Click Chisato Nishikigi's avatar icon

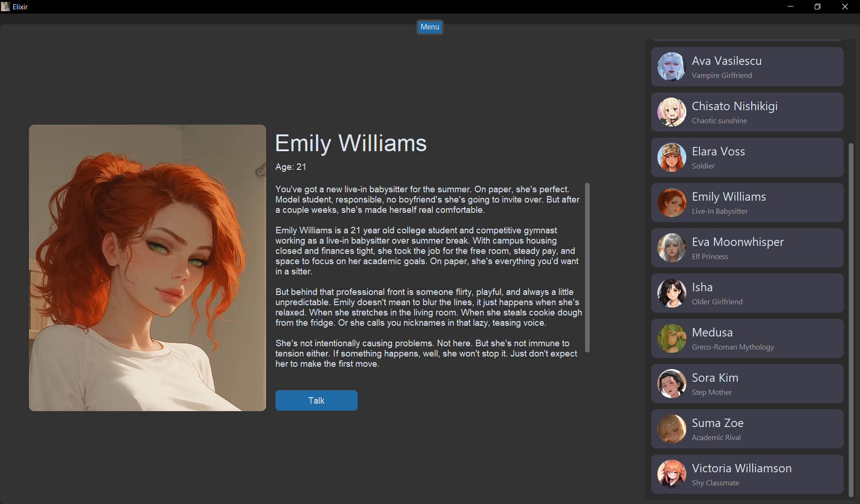click(x=671, y=112)
